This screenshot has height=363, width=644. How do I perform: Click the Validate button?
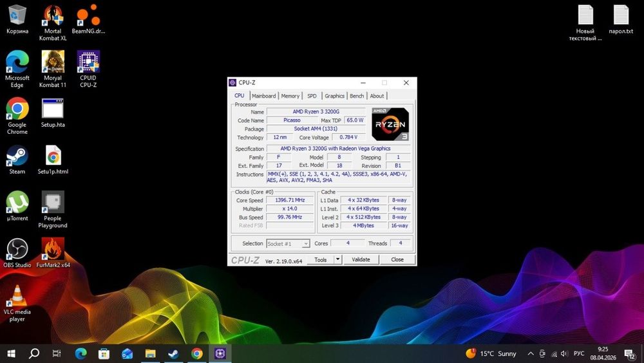(361, 259)
